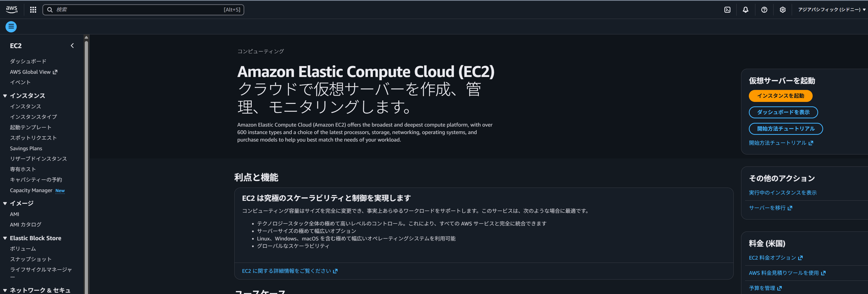This screenshot has width=868, height=294.
Task: Open the help question-mark menu
Action: point(764,9)
